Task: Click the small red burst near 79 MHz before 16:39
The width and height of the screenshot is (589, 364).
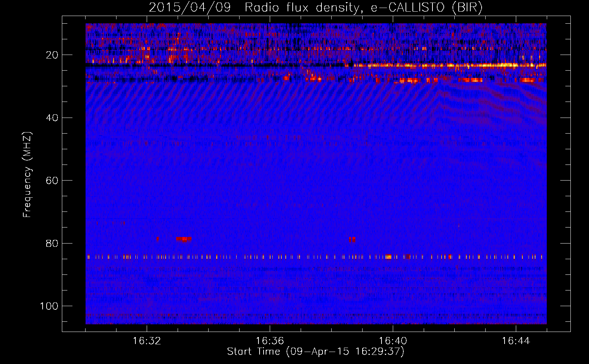Action: pos(352,240)
